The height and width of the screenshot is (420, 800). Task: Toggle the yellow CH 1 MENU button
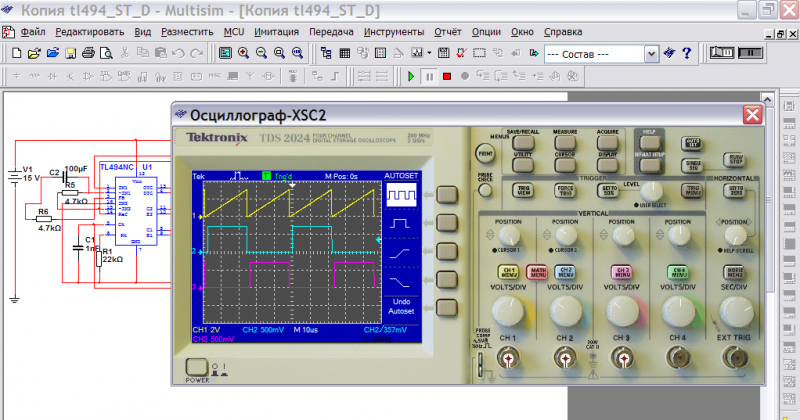[509, 272]
